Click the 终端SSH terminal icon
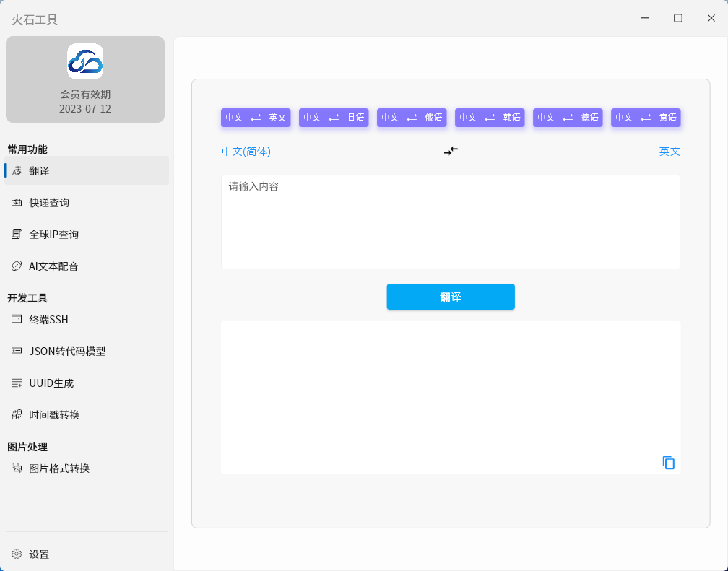The width and height of the screenshot is (728, 571). pyautogui.click(x=17, y=319)
